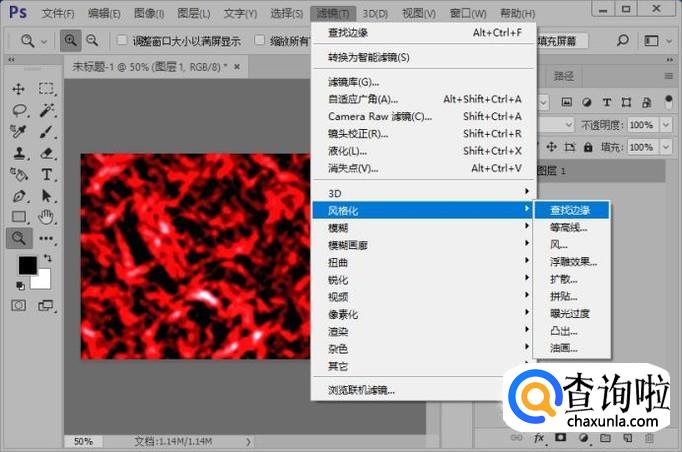Screen dimensions: 682x452
Task: Select the Horizontal Type tool
Action: tap(46, 174)
